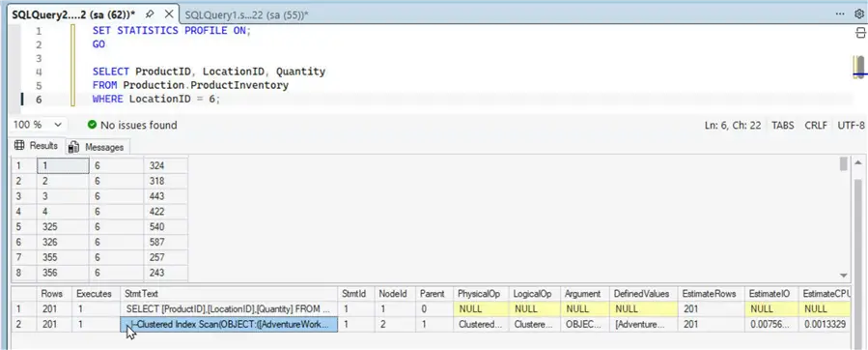Select the StmtId column header

pos(356,293)
